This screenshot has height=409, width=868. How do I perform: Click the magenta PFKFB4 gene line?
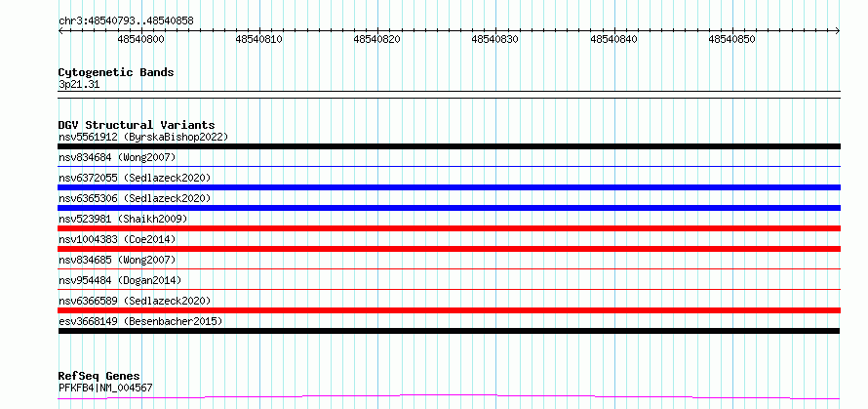click(x=449, y=397)
